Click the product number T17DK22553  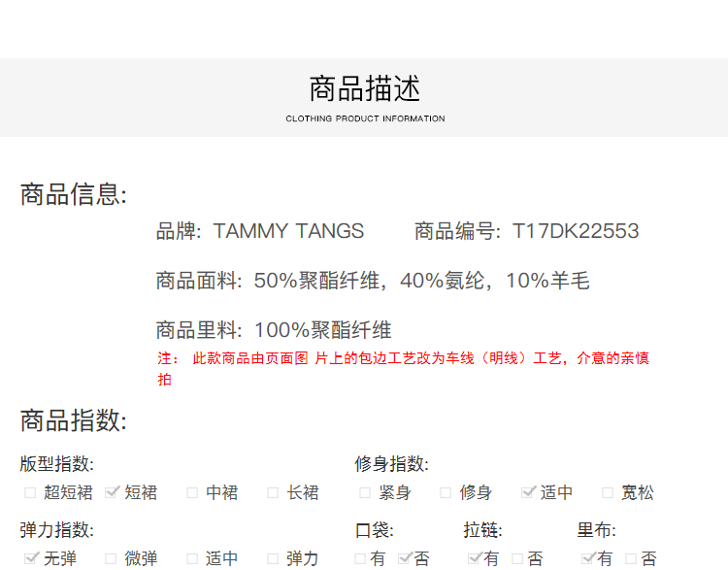[576, 231]
